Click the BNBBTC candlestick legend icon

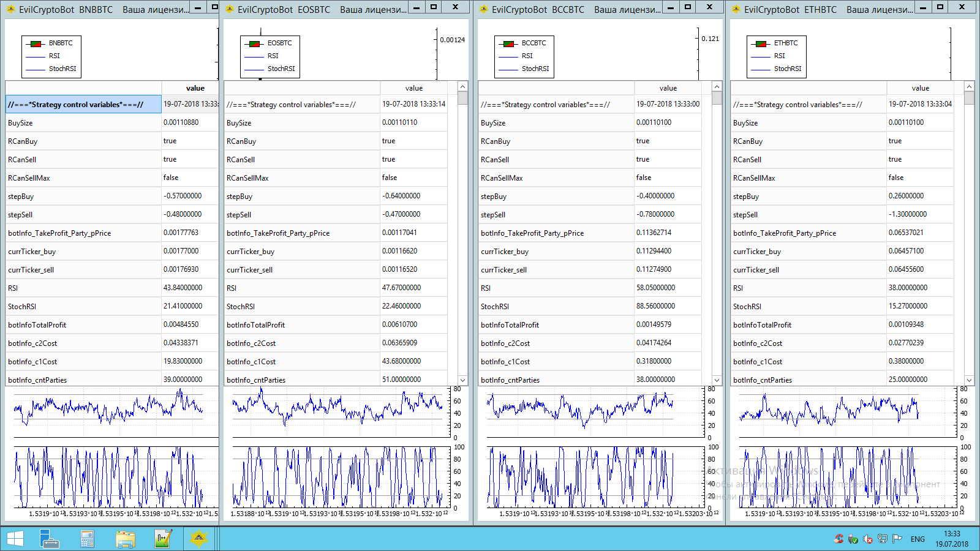click(x=36, y=43)
